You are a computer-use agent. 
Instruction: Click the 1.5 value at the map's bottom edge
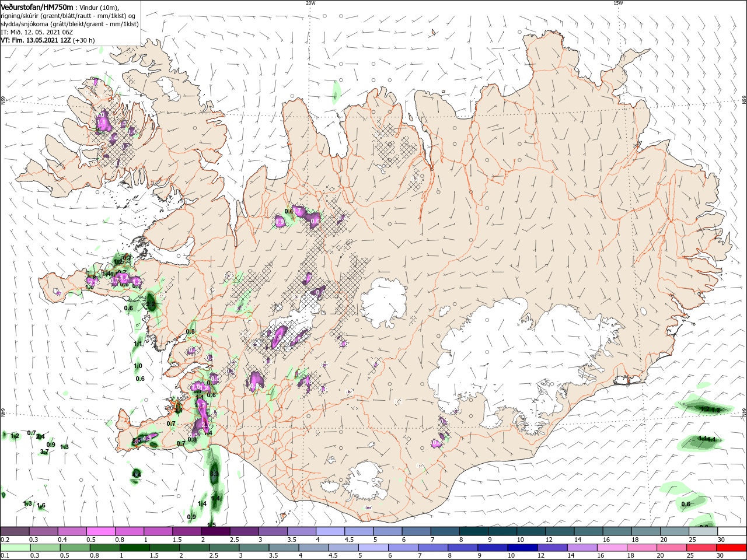click(212, 525)
